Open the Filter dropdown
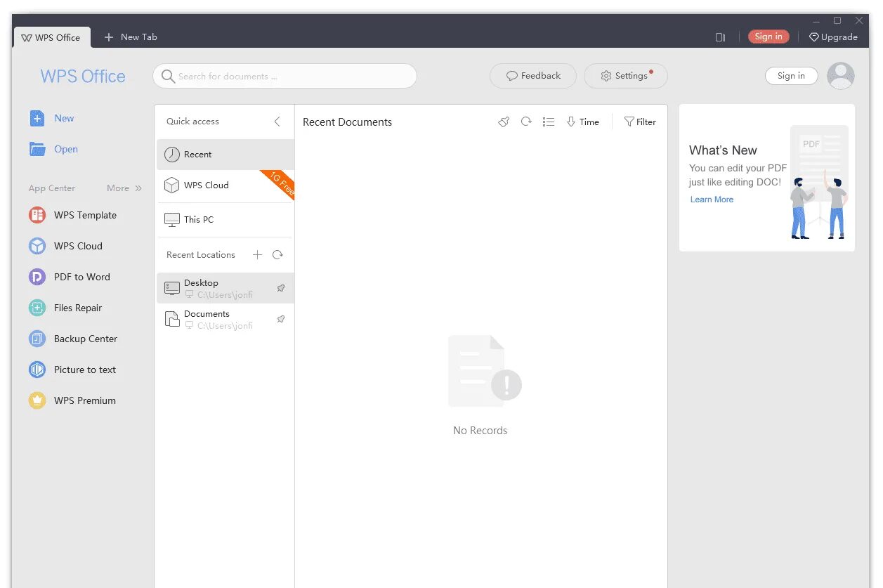Image resolution: width=883 pixels, height=588 pixels. tap(640, 122)
